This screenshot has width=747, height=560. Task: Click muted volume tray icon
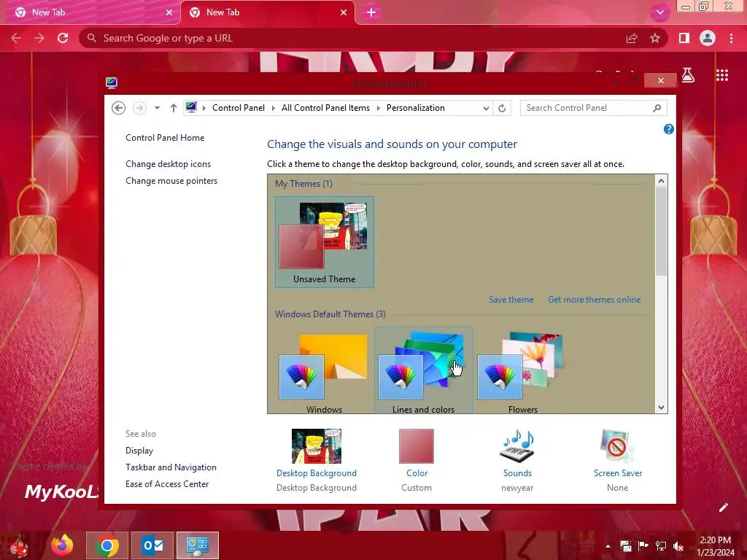[x=678, y=546]
